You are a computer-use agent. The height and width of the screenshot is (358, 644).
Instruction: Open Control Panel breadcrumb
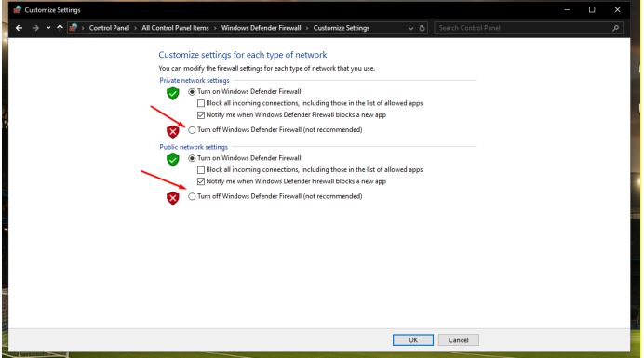tap(109, 28)
